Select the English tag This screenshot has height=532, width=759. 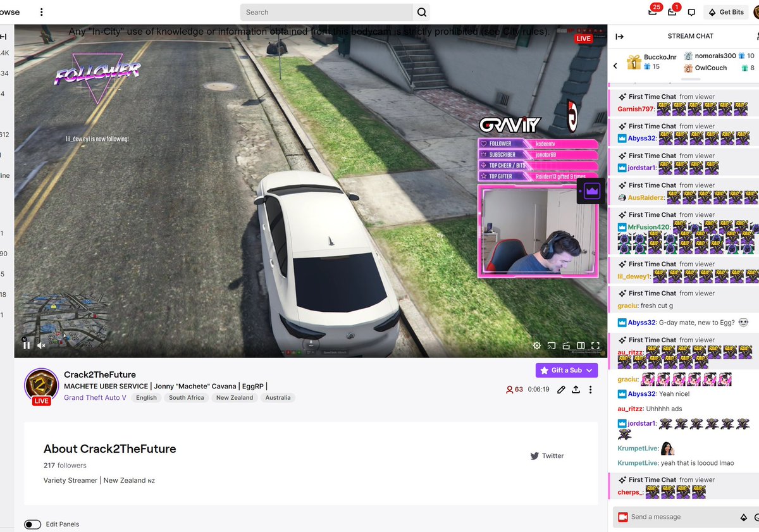click(146, 398)
